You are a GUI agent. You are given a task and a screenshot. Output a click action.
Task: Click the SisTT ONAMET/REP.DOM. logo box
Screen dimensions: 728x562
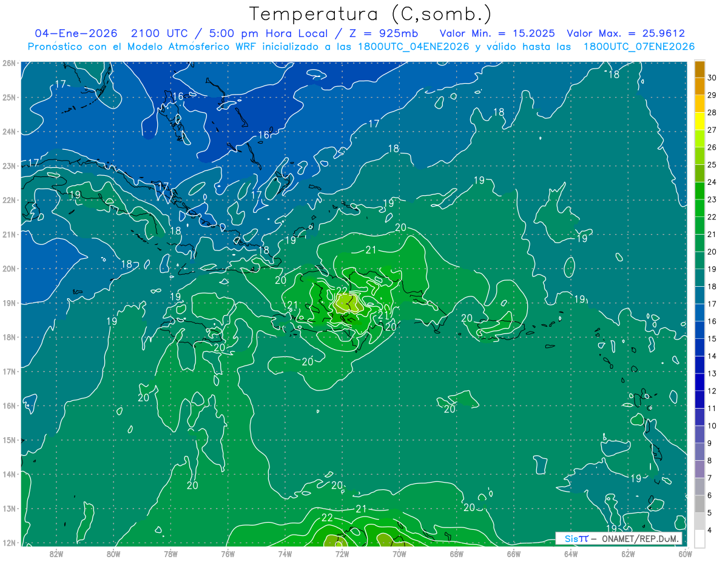point(619,538)
